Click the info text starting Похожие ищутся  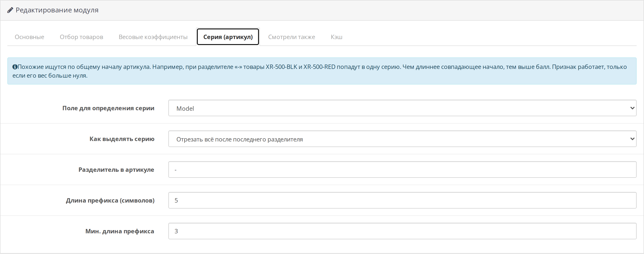[x=320, y=71]
